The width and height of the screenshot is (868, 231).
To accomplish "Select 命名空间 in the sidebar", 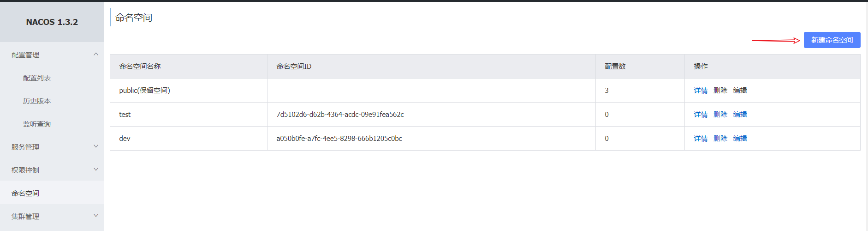I will point(25,194).
